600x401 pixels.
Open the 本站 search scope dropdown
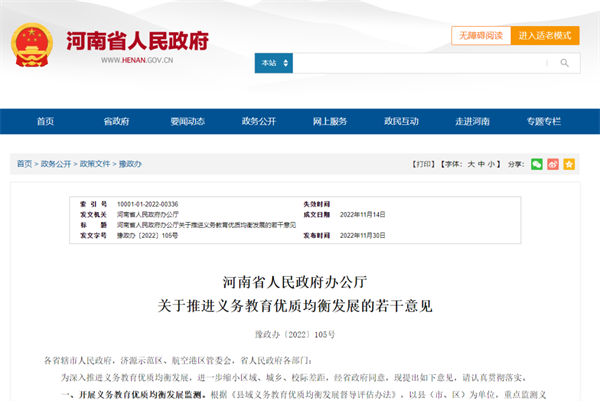pyautogui.click(x=274, y=63)
